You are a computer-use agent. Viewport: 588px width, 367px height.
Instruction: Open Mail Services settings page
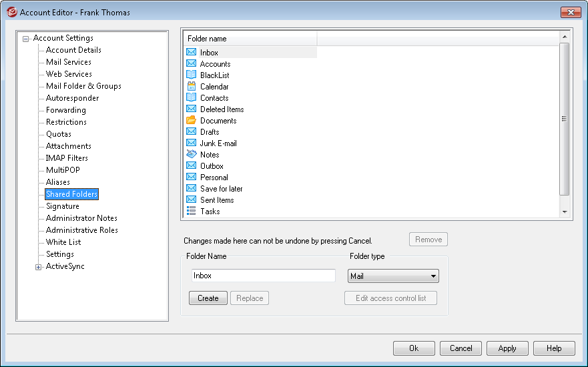pyautogui.click(x=68, y=62)
